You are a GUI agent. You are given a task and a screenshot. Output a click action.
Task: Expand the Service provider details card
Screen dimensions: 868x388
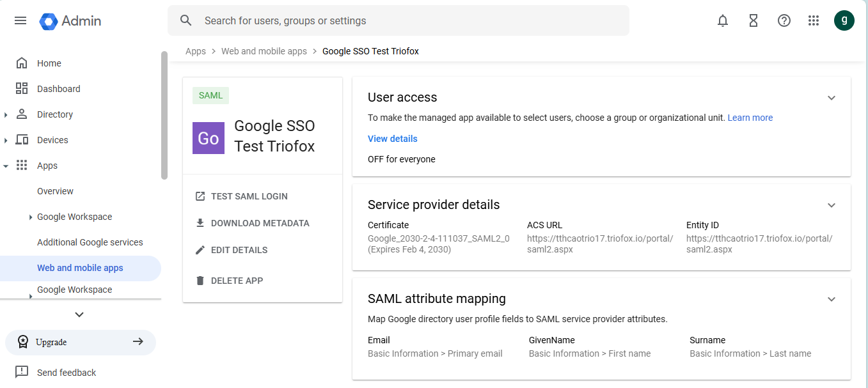[832, 205]
